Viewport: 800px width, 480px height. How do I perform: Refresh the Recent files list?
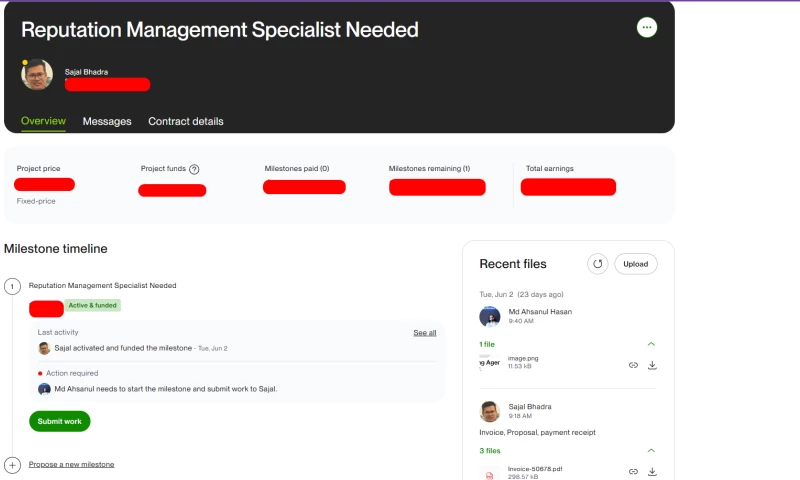[x=597, y=264]
